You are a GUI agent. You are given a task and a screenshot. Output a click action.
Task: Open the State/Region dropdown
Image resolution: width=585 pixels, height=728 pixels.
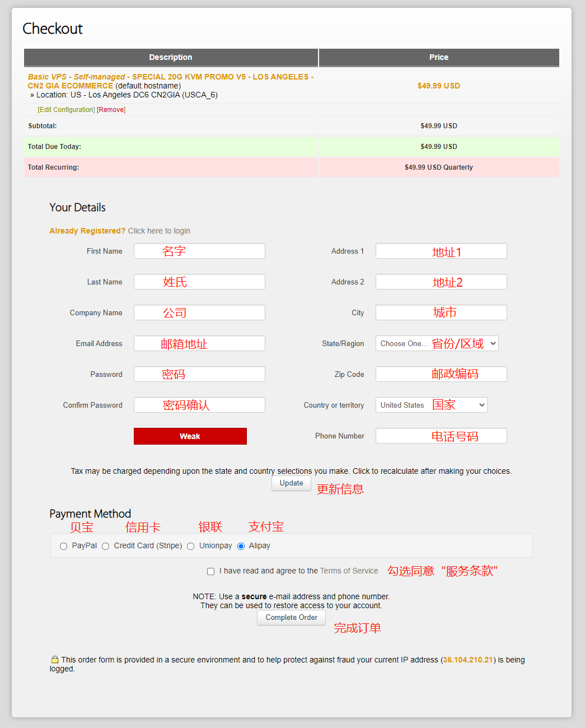(437, 343)
